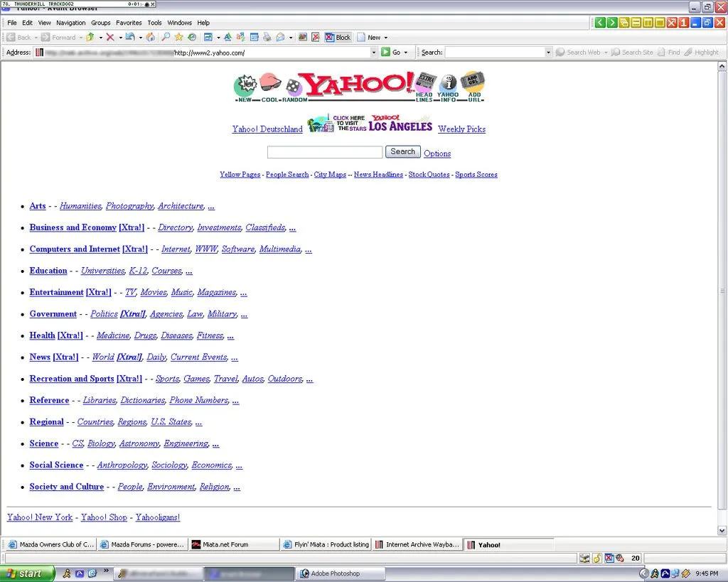Expand the Back button's dropdown arrow

(36, 36)
